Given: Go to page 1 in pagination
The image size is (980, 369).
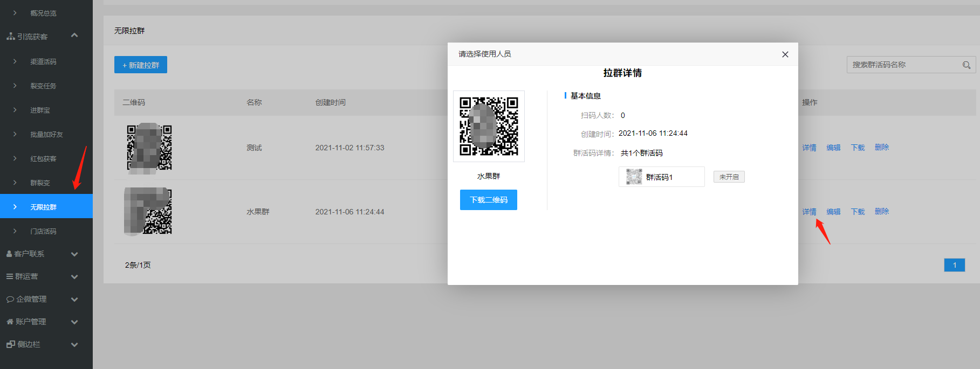Looking at the screenshot, I should (x=954, y=265).
